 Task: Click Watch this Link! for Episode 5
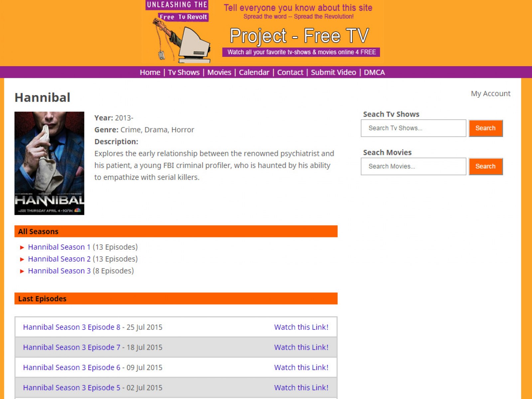(x=301, y=387)
